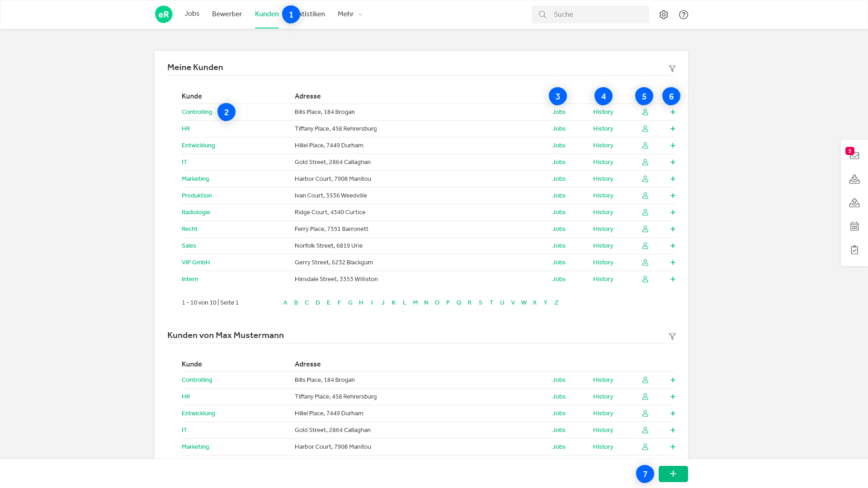
Task: Open History link for Sales row
Action: pyautogui.click(x=603, y=246)
